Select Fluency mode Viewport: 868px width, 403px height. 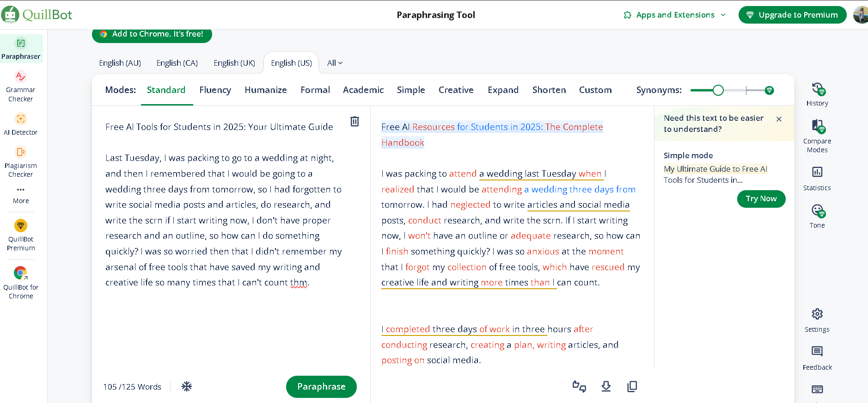215,90
